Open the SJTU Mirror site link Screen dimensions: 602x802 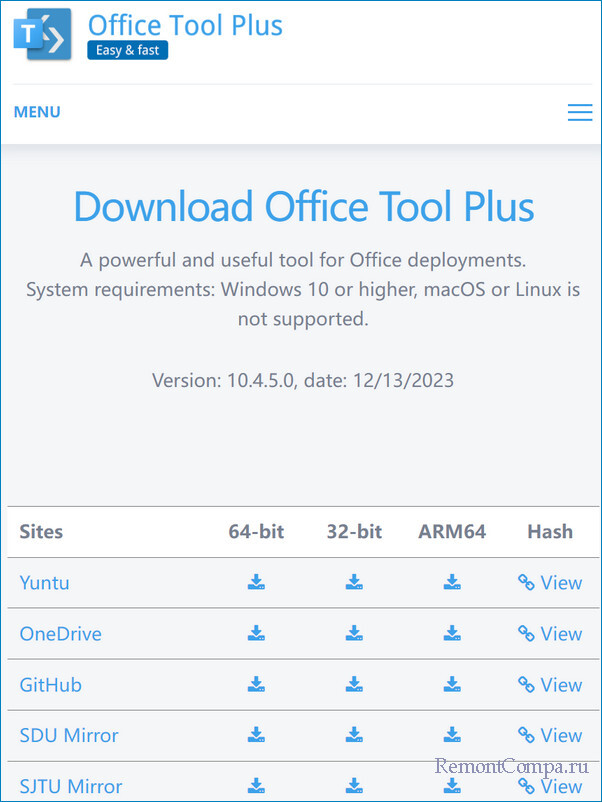pos(71,786)
